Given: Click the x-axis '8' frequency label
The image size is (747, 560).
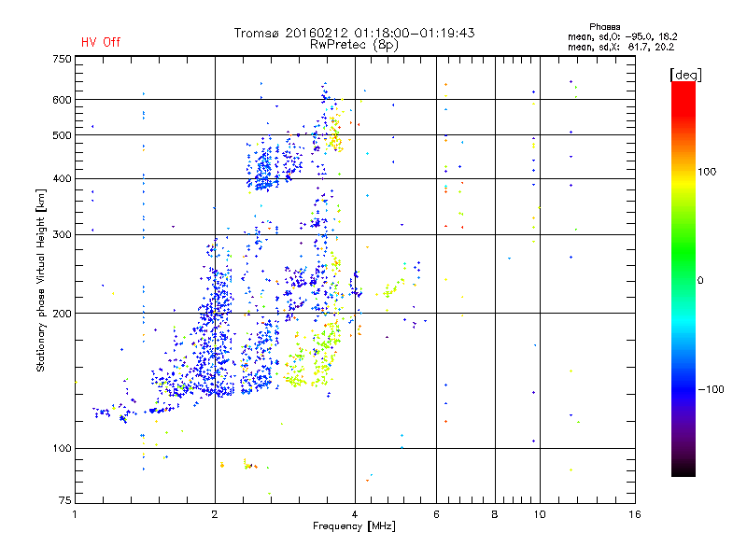Looking at the screenshot, I should 495,514.
